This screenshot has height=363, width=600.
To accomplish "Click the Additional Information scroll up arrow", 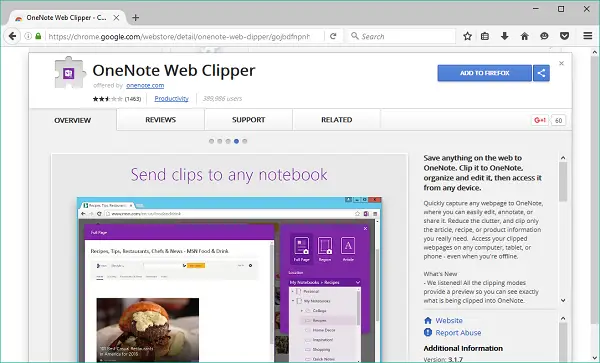I will 563,318.
